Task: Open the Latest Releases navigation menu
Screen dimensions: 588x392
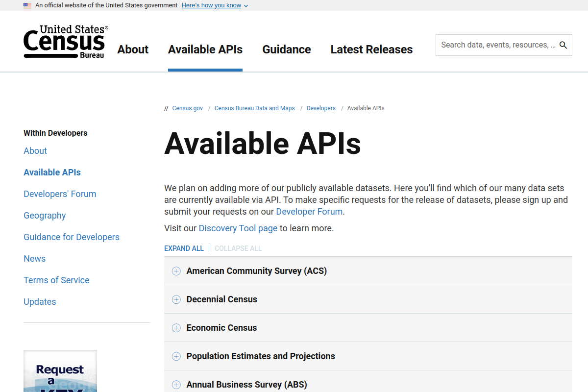Action: (371, 49)
